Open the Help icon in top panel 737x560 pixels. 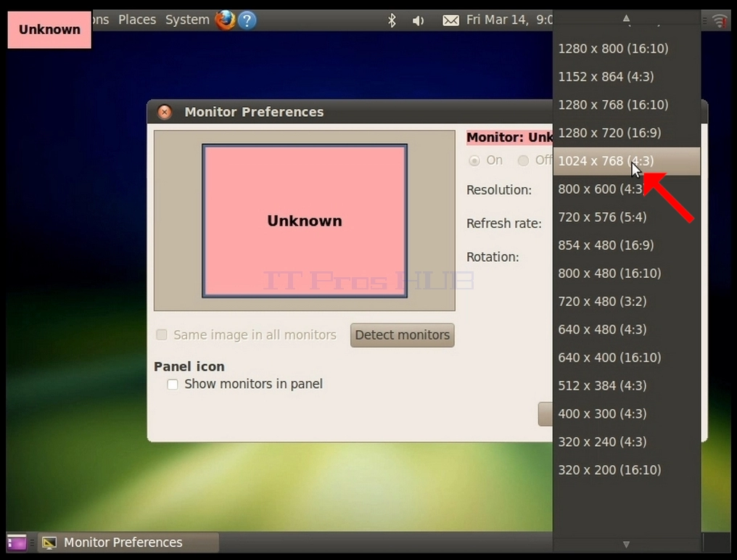(x=247, y=20)
